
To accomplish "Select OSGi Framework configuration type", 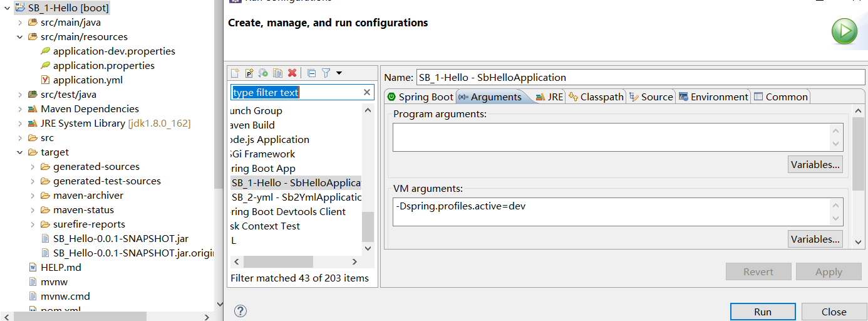I will [x=263, y=154].
